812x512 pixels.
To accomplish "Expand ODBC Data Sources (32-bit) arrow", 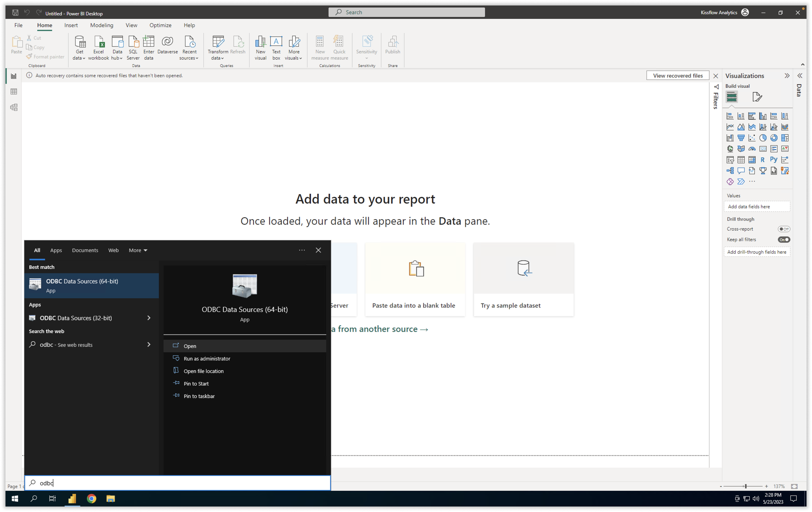I will (149, 318).
